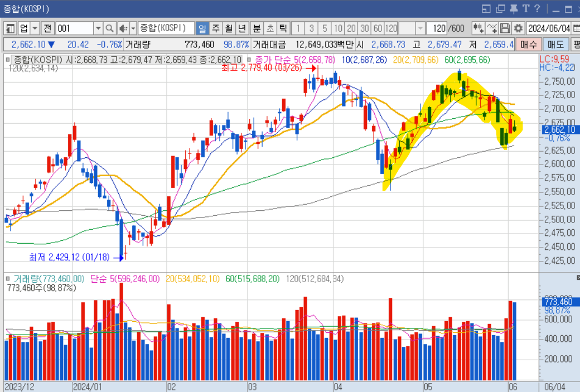580x392 pixels.
Task: Click the 종가 단순 moving average legend box
Action: [249, 60]
